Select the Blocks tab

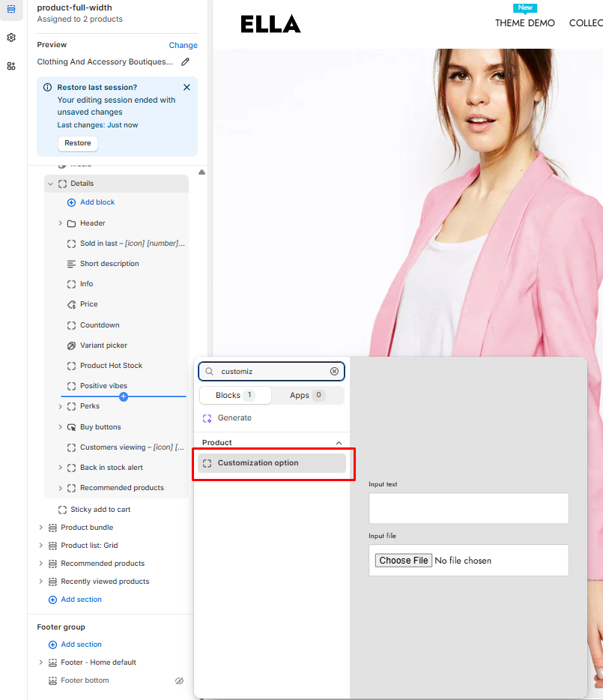(x=234, y=395)
